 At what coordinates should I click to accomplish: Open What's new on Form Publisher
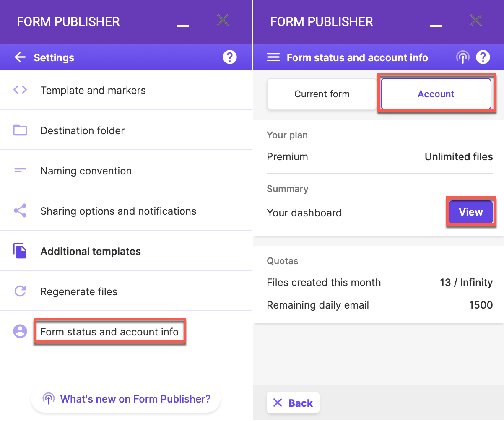click(126, 398)
